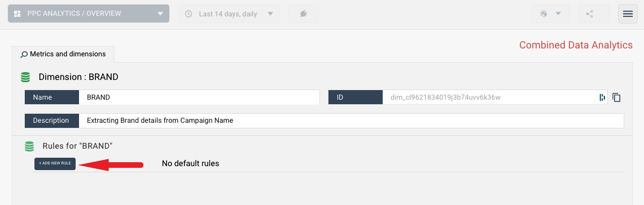Click the grid icon in PPC Analytics selector
644x205 pixels.
(17, 14)
